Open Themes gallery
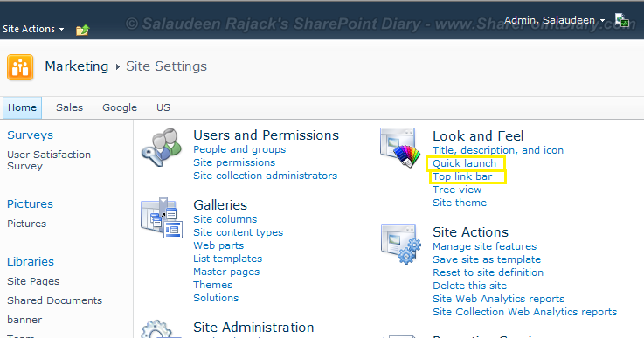This screenshot has width=644, height=338. click(x=212, y=285)
